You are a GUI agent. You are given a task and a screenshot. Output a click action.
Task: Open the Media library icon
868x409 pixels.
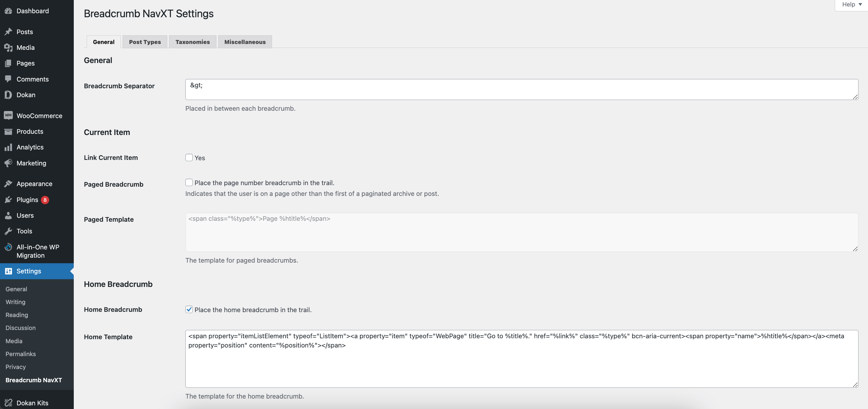pos(8,48)
